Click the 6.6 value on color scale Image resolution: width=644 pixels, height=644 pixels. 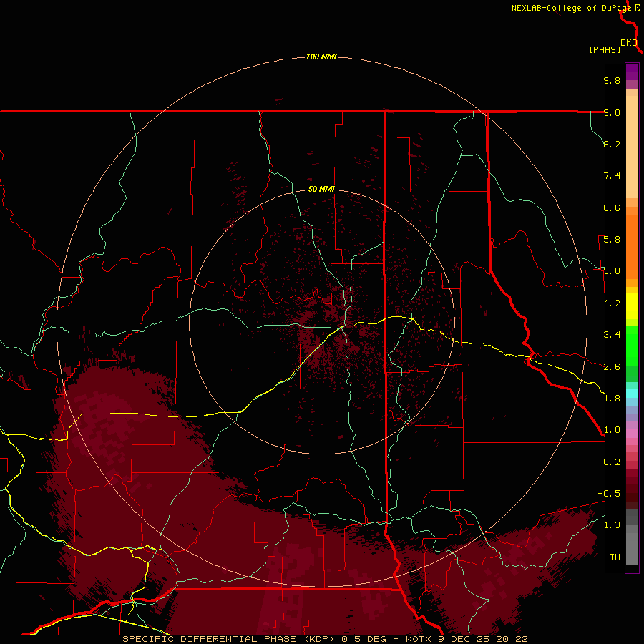tap(612, 208)
